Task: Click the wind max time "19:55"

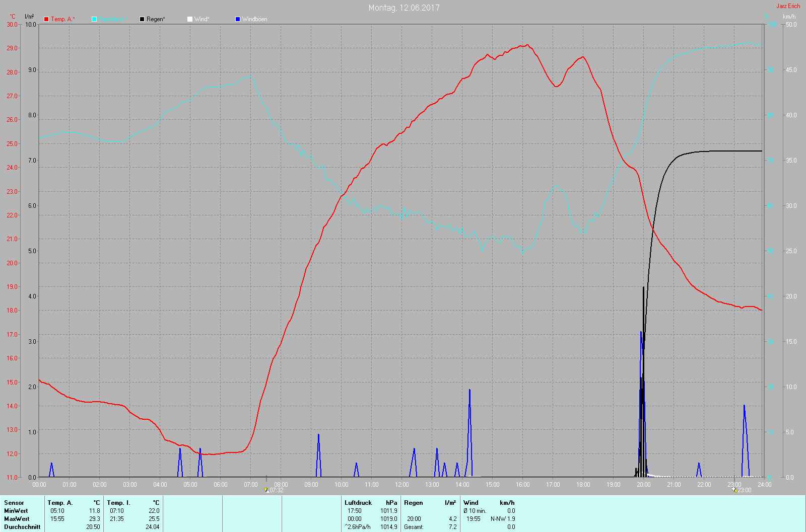Action: [x=474, y=519]
